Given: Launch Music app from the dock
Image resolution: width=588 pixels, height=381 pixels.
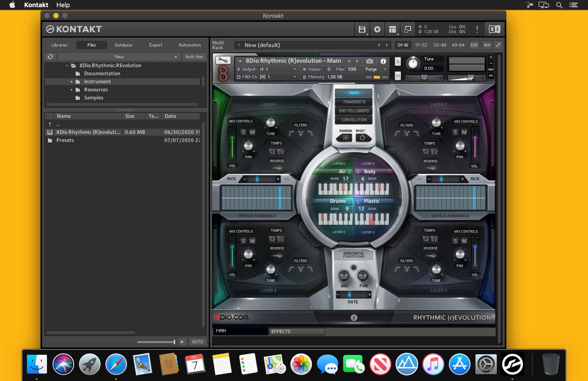Looking at the screenshot, I should 433,364.
